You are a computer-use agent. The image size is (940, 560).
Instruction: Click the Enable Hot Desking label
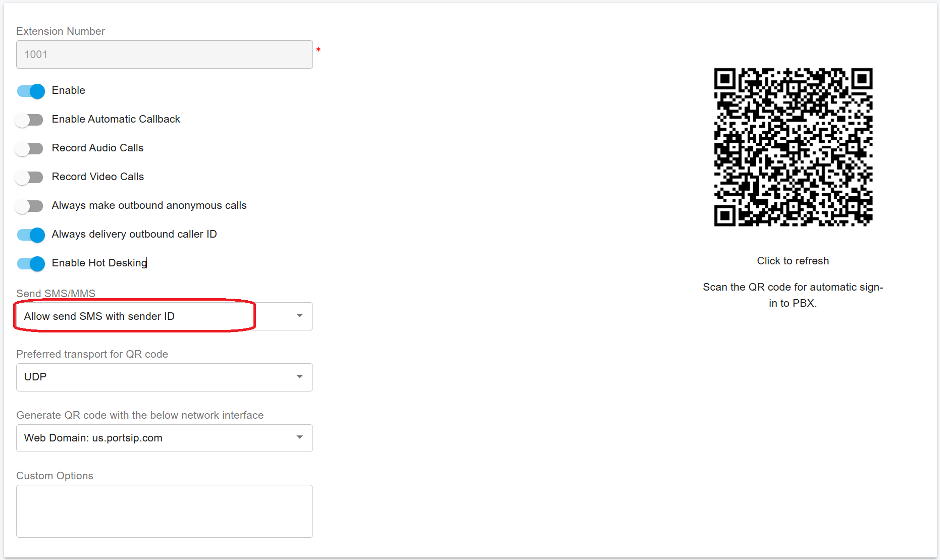click(99, 263)
